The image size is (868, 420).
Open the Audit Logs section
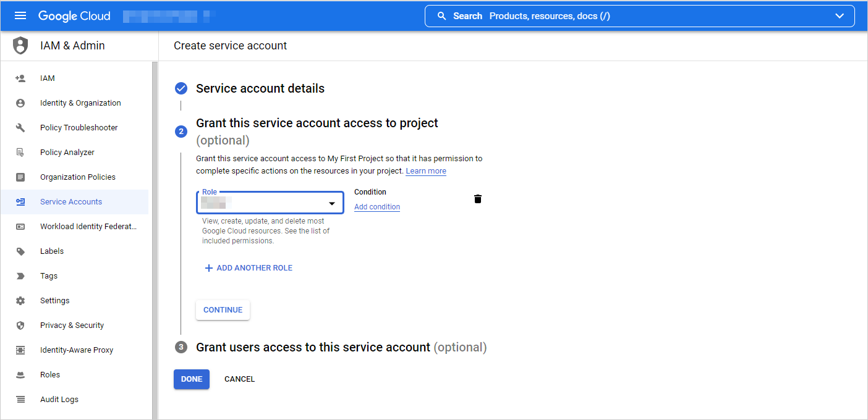pos(59,399)
